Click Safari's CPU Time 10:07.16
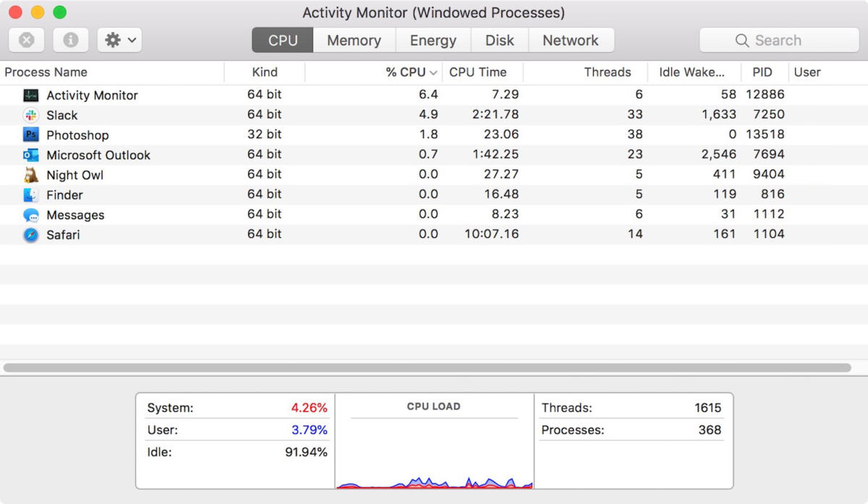868x504 pixels. 491,234
